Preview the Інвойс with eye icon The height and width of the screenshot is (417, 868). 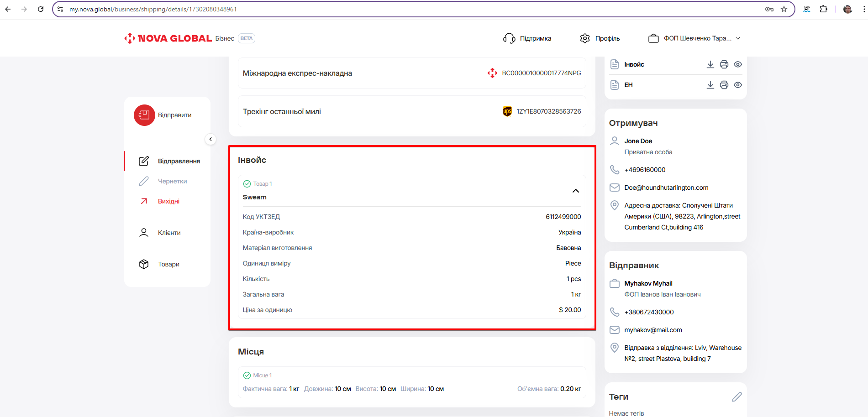(x=737, y=64)
